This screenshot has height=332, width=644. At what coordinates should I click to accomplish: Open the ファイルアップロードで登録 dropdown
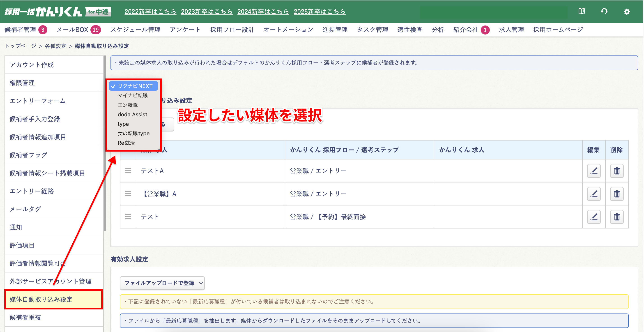click(162, 283)
